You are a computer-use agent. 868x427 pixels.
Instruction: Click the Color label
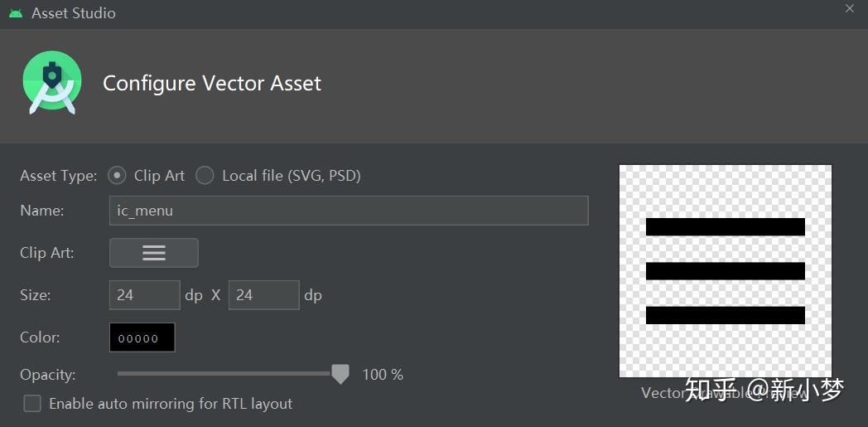coord(40,337)
